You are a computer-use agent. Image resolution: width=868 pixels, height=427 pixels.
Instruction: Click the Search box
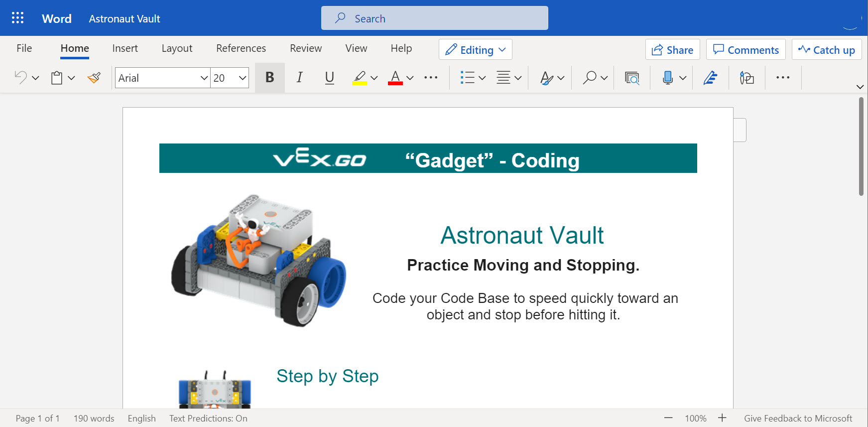[434, 18]
